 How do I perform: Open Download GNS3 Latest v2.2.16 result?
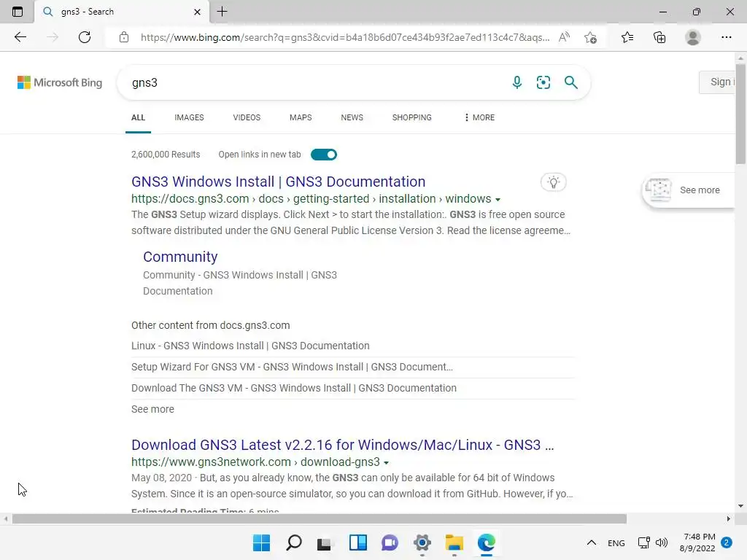pyautogui.click(x=343, y=445)
